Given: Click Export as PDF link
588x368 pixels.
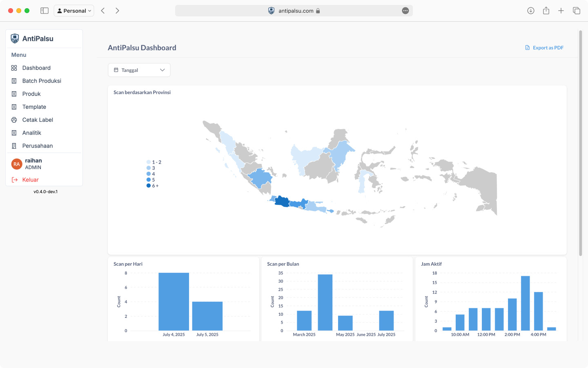Looking at the screenshot, I should point(544,48).
